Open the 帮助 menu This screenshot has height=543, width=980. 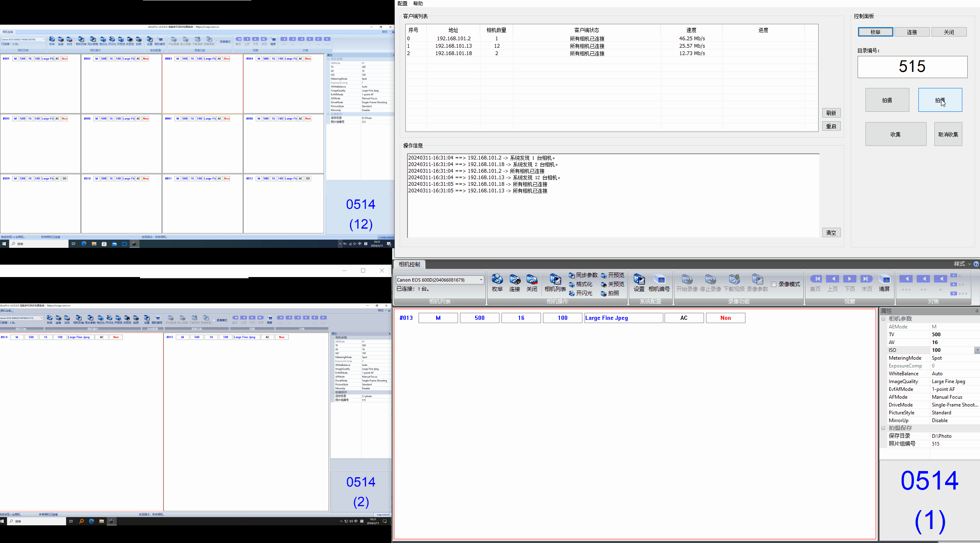pos(418,4)
